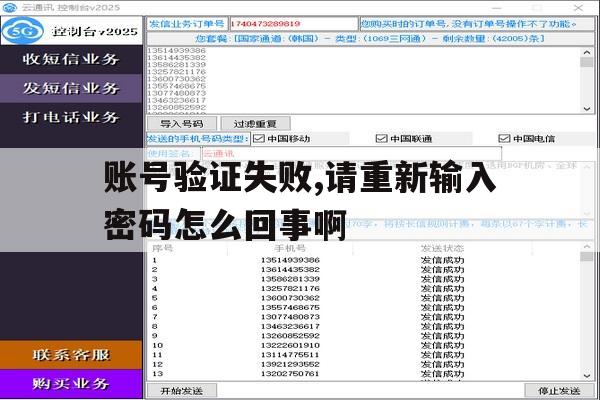Close the 云通讯 控制台 window

(578, 7)
